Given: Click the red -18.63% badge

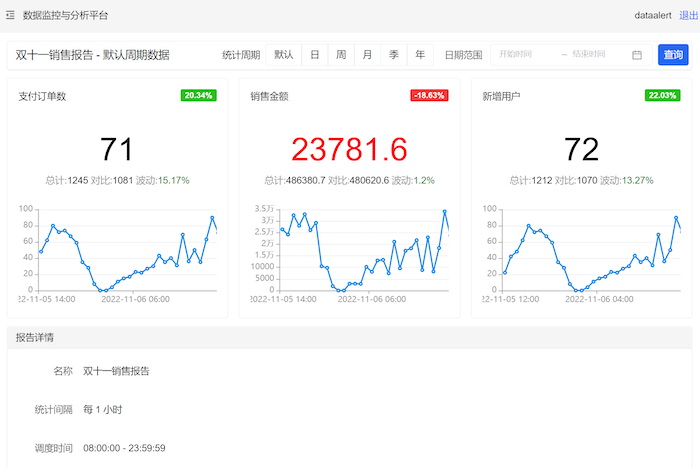Looking at the screenshot, I should click(429, 95).
